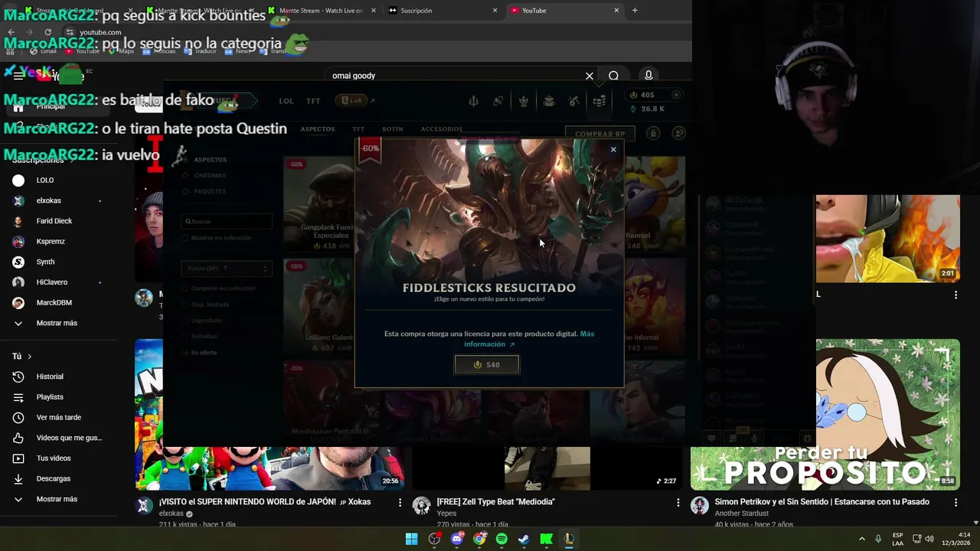
Task: Click the plus button beside 405 RP
Action: 676,95
